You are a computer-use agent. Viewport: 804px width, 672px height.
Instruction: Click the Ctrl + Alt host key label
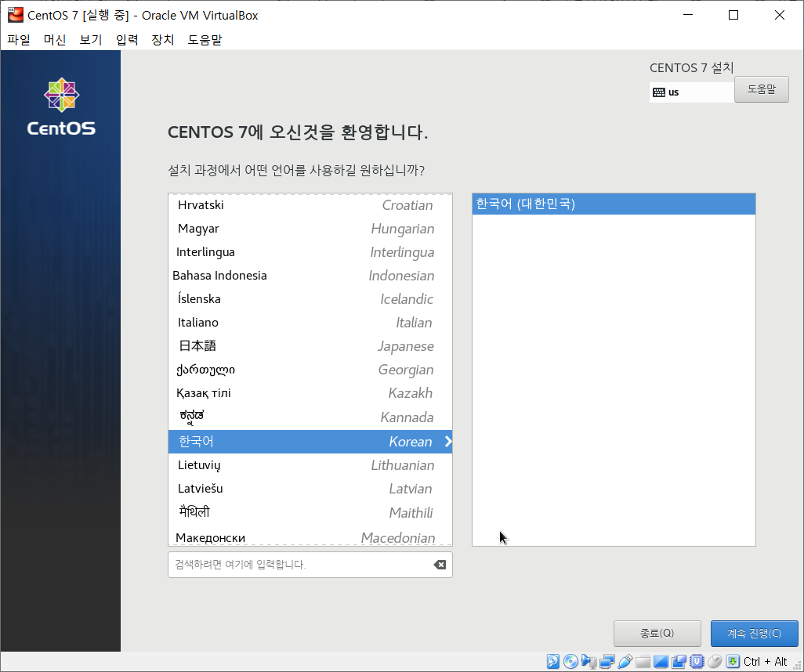(765, 661)
